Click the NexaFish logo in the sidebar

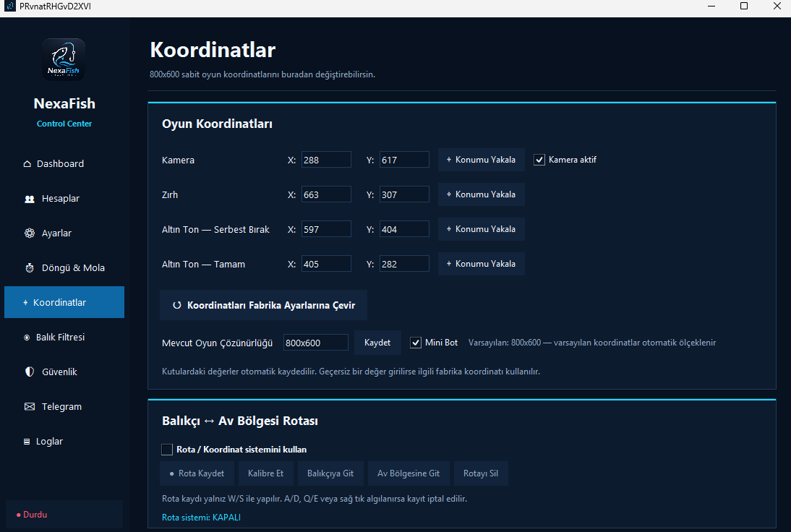[x=64, y=59]
